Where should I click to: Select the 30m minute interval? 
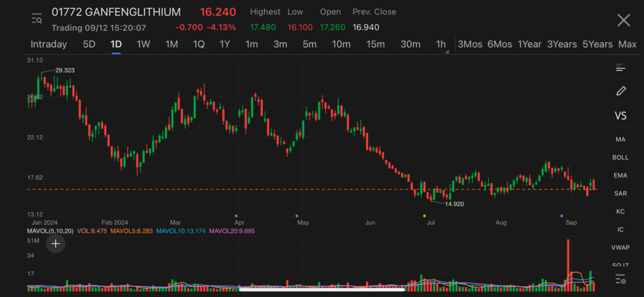(410, 45)
